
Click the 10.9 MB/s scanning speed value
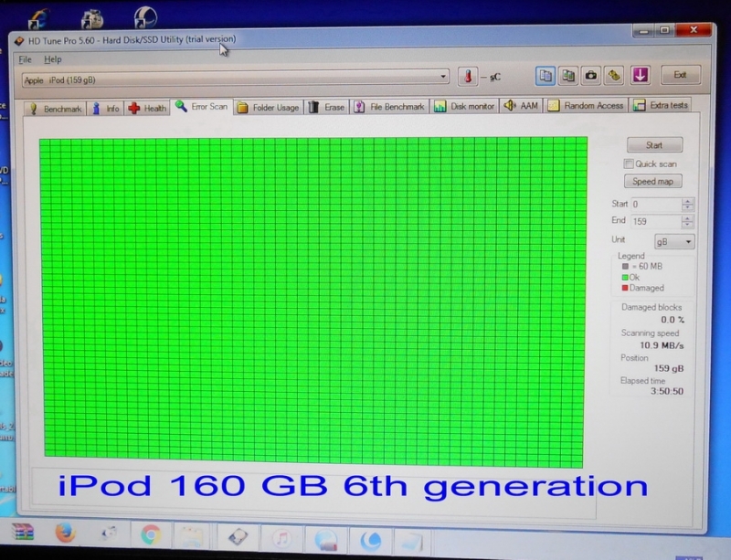(662, 345)
